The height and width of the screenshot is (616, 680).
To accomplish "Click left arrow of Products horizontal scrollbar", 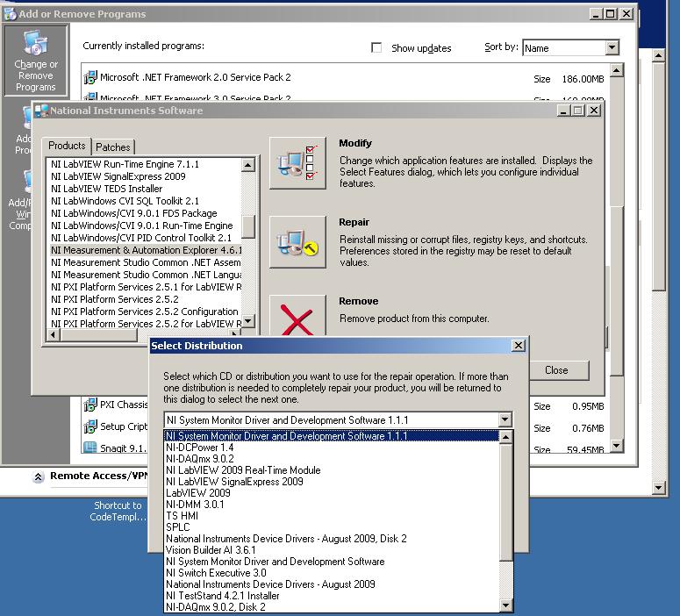I will tap(54, 334).
